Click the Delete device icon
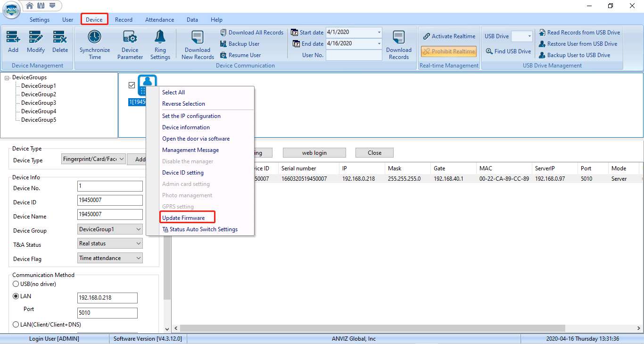The image size is (644, 344). 60,38
